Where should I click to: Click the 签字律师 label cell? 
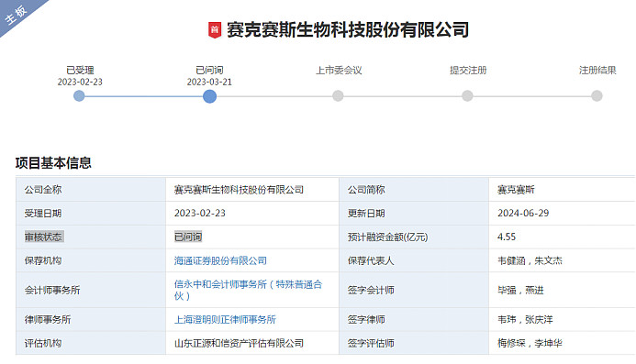tap(414, 319)
